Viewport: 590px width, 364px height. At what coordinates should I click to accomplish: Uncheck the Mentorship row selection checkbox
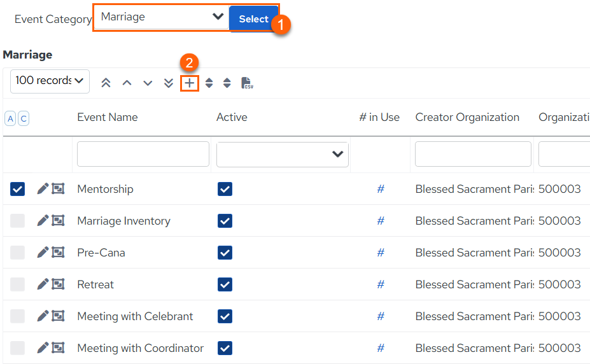(x=17, y=189)
